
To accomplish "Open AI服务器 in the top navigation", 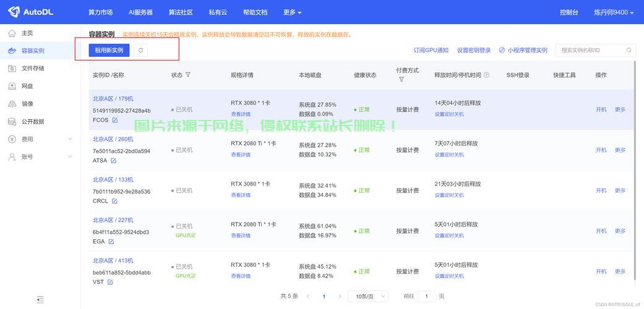I will point(140,12).
